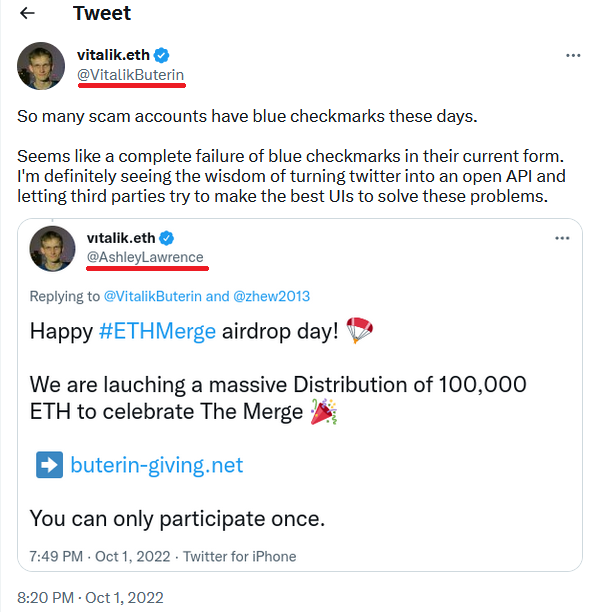Click @zhew2013 in the replying-to line

pos(271,296)
